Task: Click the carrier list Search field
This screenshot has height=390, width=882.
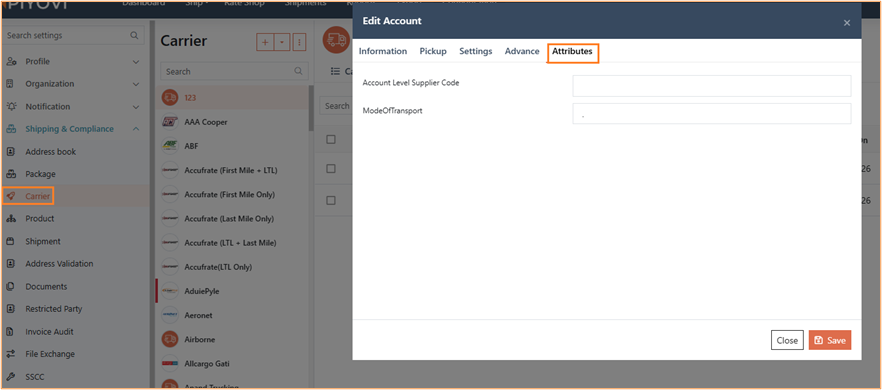Action: (x=235, y=71)
